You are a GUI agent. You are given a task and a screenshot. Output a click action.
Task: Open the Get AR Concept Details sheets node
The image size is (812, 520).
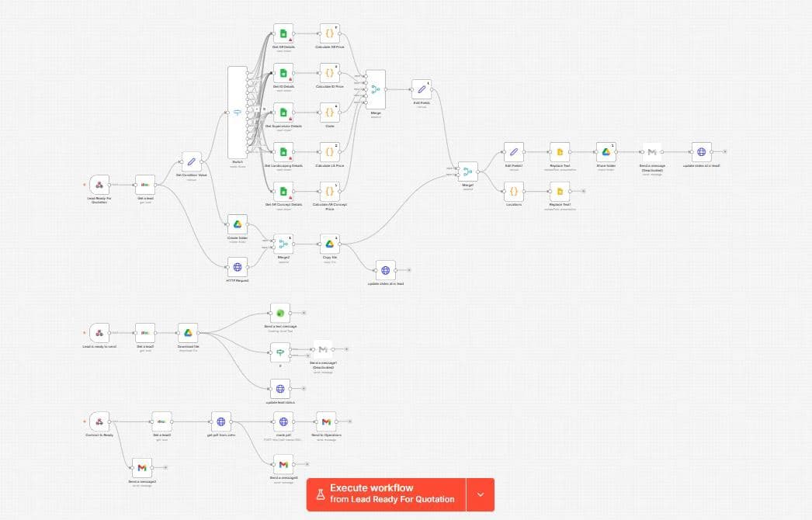283,191
